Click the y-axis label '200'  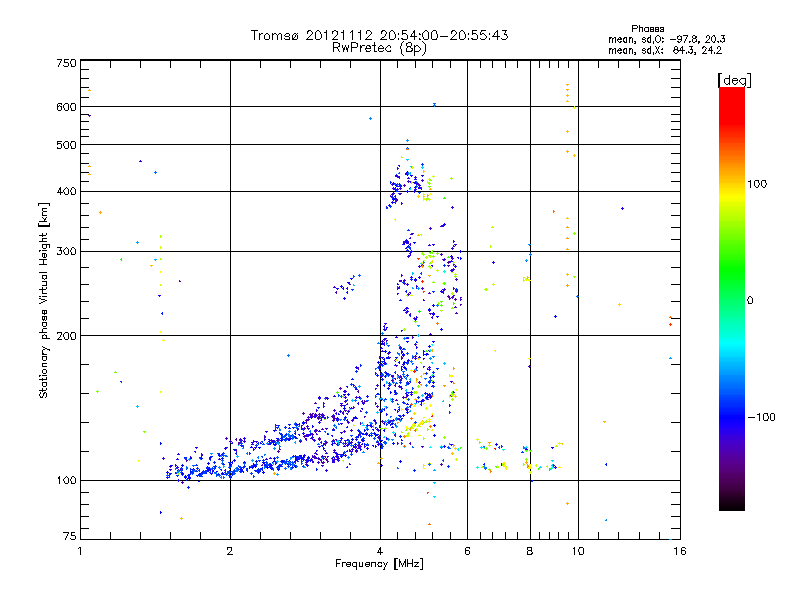pyautogui.click(x=66, y=336)
